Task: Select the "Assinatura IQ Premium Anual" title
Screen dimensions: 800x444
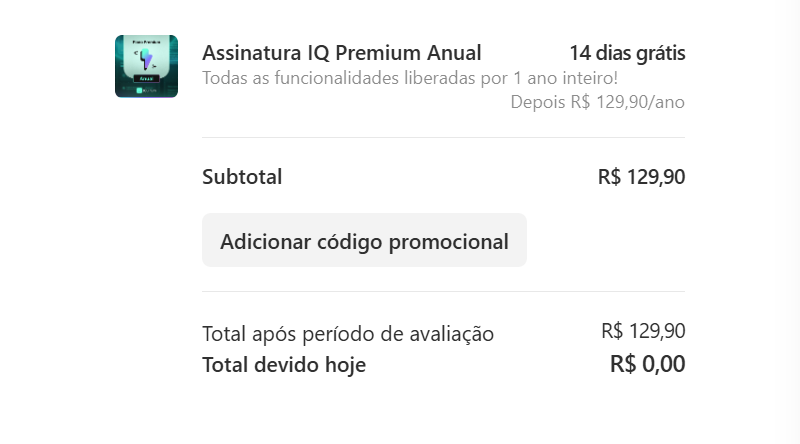Action: coord(341,53)
